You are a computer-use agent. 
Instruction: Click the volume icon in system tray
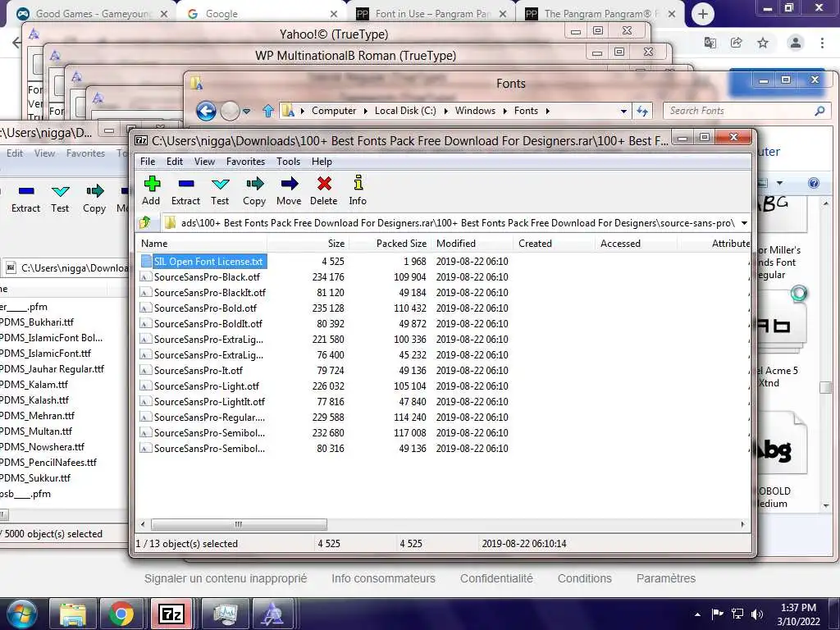point(757,614)
